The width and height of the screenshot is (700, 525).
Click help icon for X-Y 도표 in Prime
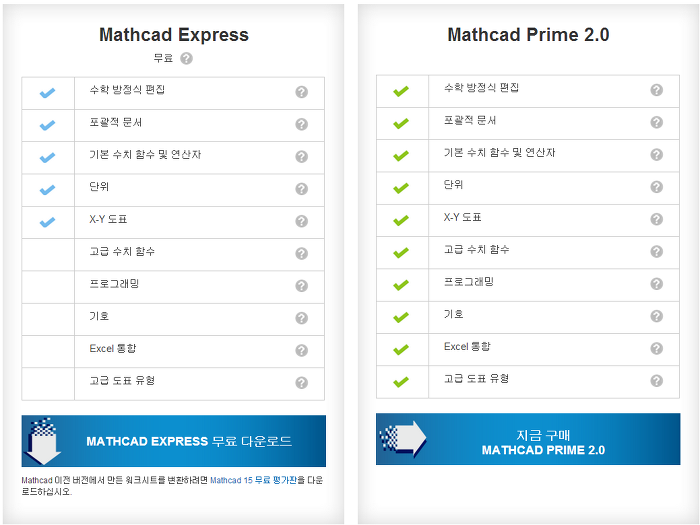(x=656, y=219)
